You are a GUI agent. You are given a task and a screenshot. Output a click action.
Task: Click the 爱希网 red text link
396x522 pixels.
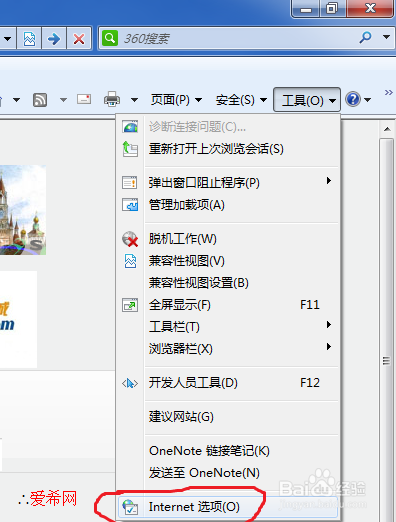[x=53, y=499]
